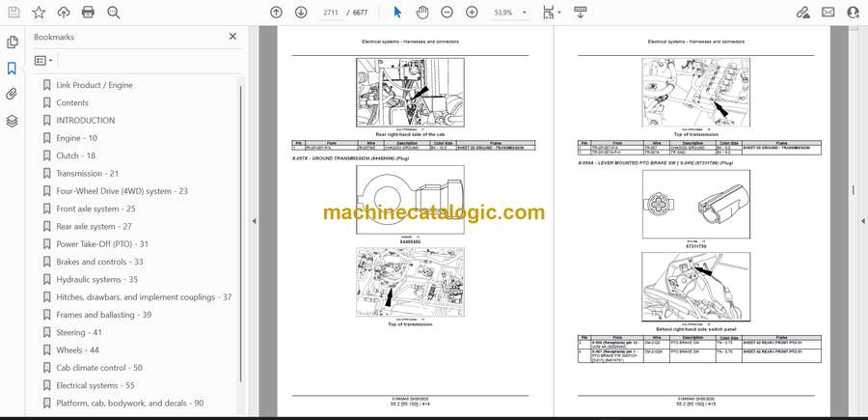Open the Link Product / Engine bookmark

click(95, 85)
